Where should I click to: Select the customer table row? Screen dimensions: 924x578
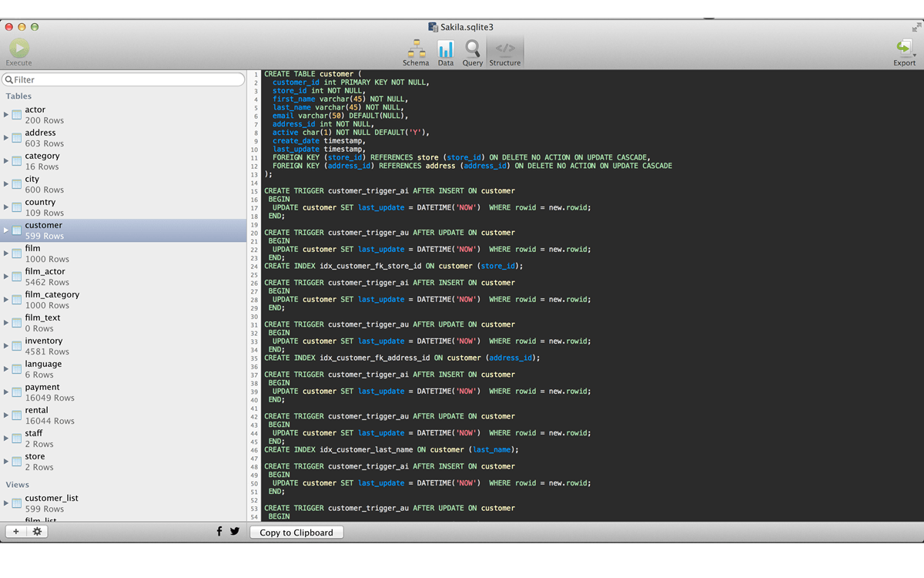123,230
